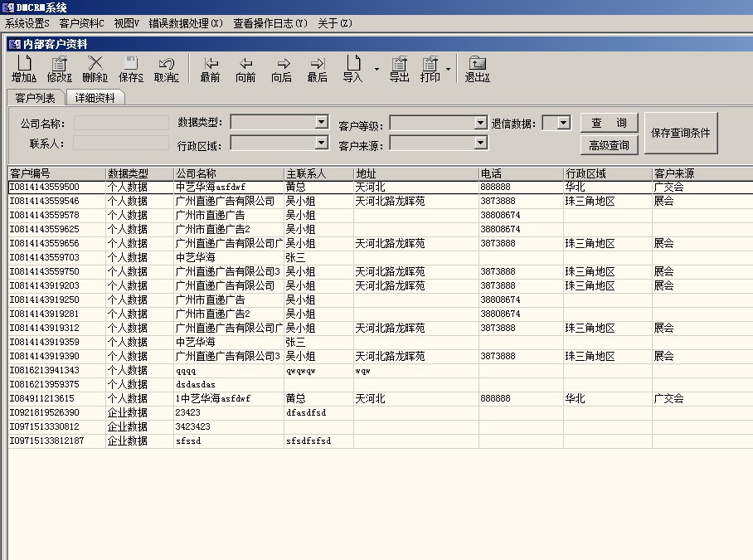Jump to last record with 最后 icon

click(x=316, y=69)
